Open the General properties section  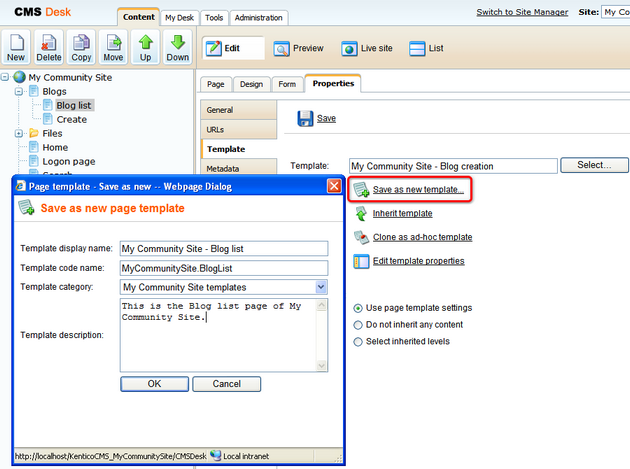(239, 110)
